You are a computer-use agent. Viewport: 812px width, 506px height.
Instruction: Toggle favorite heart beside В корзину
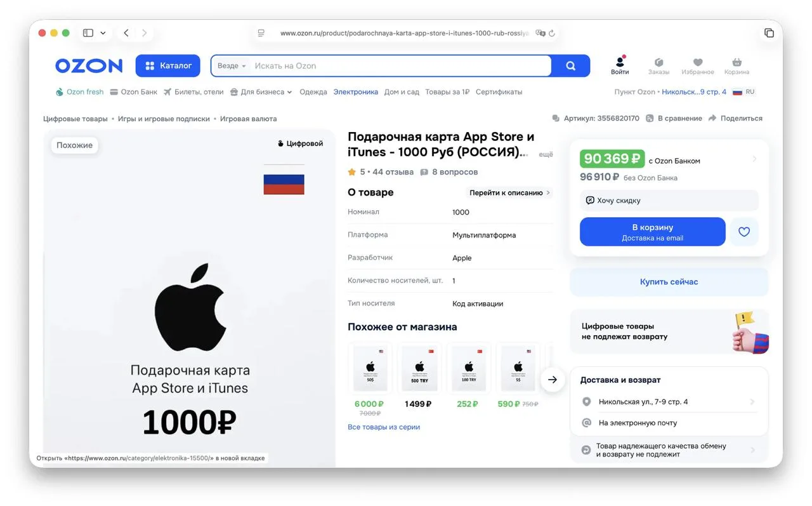click(744, 232)
